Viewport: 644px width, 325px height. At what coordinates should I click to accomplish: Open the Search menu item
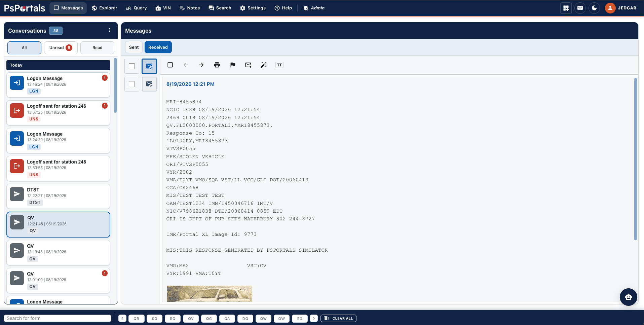click(x=220, y=8)
